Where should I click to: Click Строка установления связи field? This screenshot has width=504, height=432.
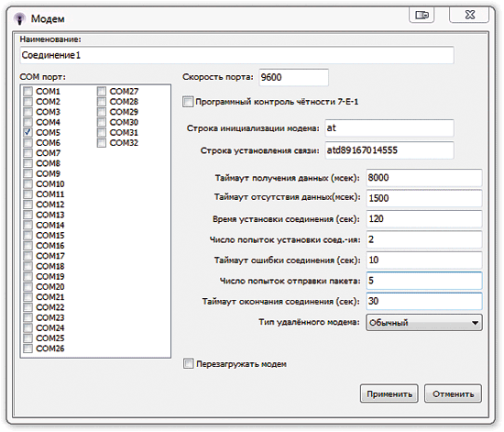click(x=389, y=150)
